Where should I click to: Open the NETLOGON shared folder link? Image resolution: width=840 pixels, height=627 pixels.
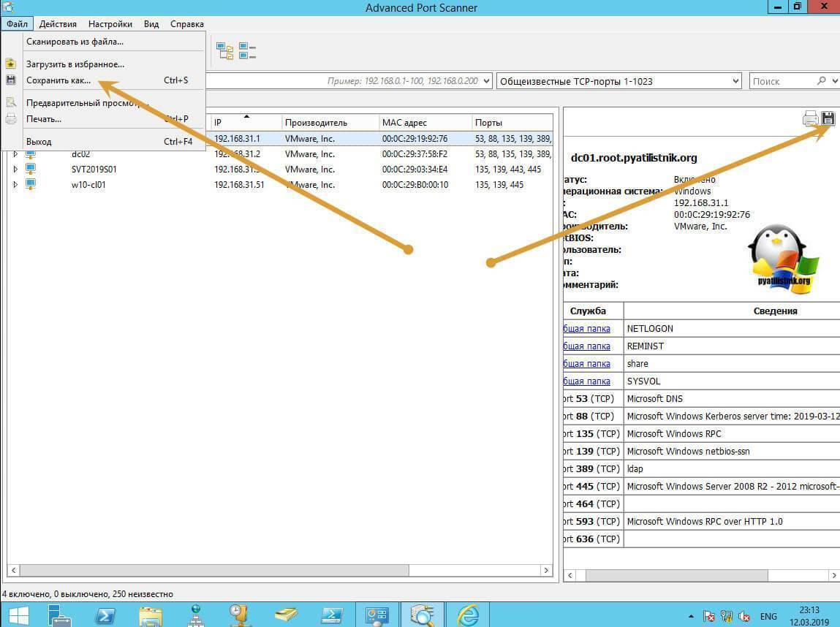(x=587, y=329)
